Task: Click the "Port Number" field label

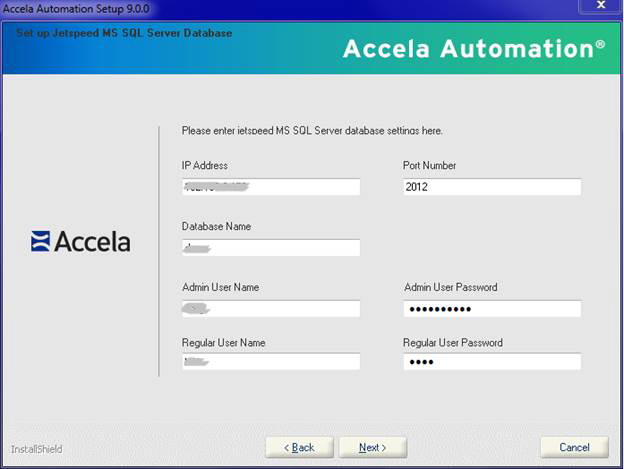Action: pos(429,166)
